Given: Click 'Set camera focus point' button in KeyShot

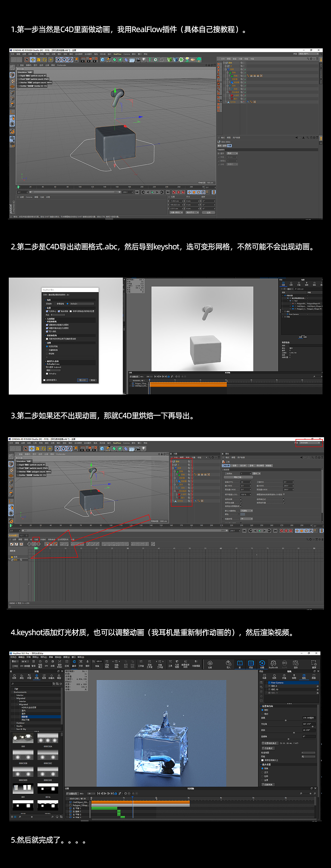Looking at the screenshot, I should [x=270, y=743].
